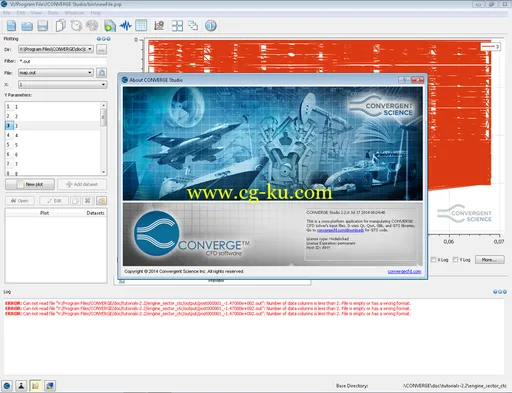Image resolution: width=512 pixels, height=393 pixels.
Task: Open convergecfd.com link in About dialog footer
Action: coord(404,272)
